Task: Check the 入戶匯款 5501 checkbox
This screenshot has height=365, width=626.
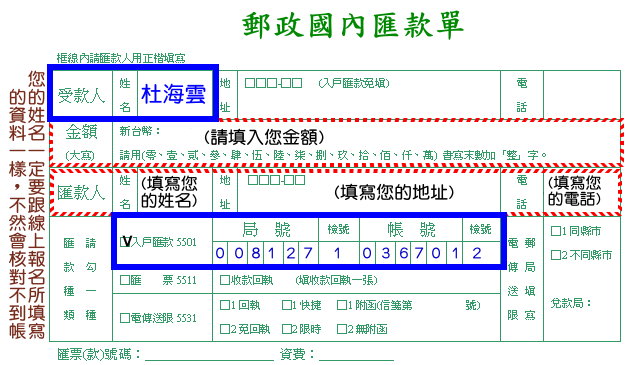Action: tap(125, 242)
